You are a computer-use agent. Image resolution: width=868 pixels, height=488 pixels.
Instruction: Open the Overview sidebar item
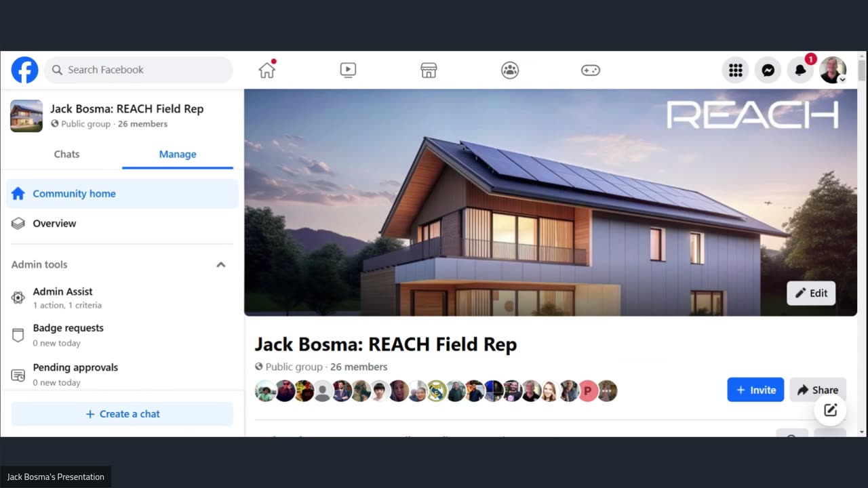click(x=122, y=223)
